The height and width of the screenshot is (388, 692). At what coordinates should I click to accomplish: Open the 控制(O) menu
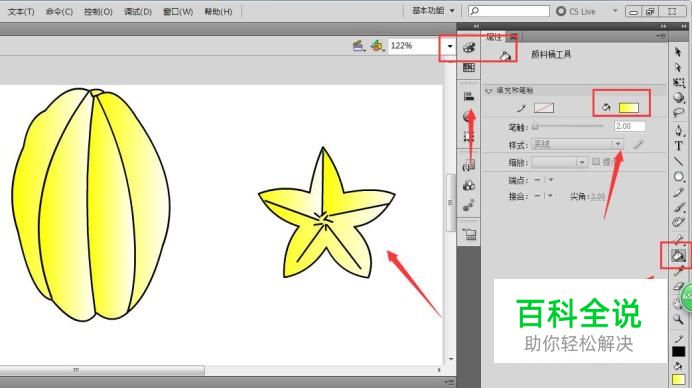click(98, 11)
